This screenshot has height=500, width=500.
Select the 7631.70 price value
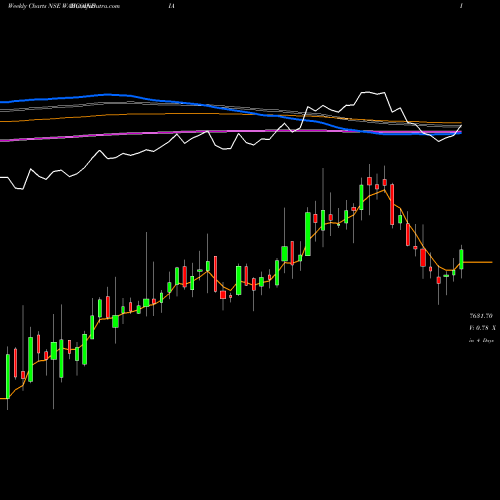(x=481, y=315)
